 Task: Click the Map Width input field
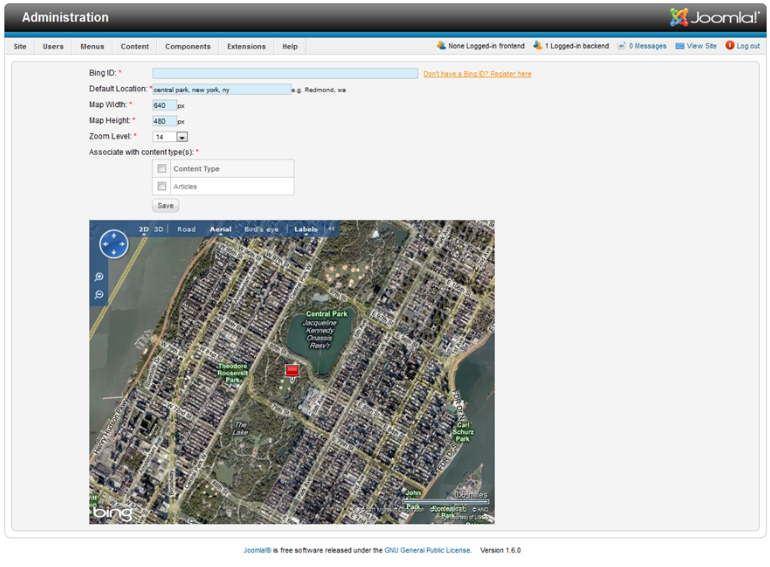pyautogui.click(x=165, y=106)
